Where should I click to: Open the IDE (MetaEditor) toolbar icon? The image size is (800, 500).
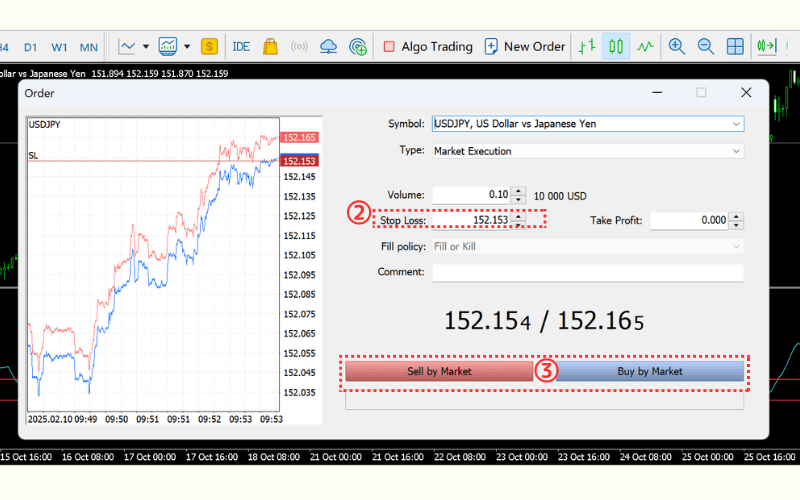coord(241,46)
